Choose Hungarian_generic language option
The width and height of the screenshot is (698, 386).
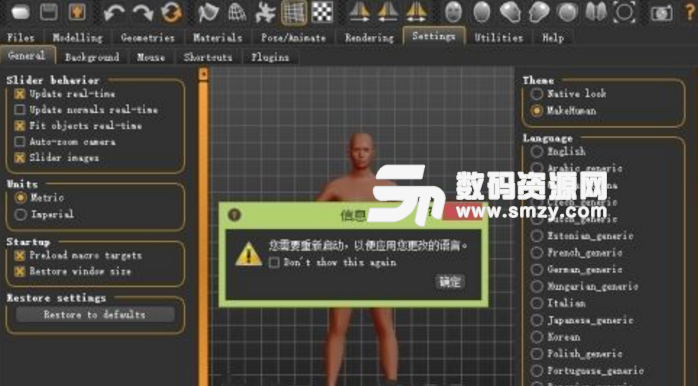(x=537, y=286)
